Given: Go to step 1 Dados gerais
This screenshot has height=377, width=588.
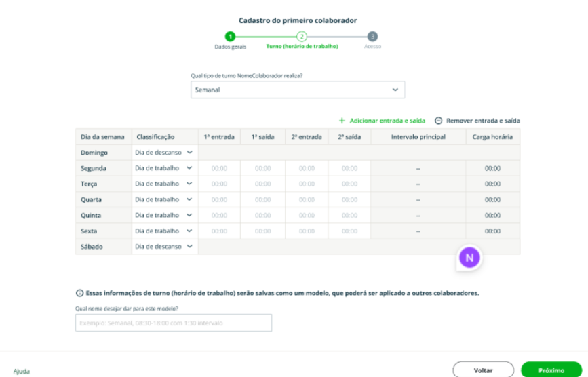Looking at the screenshot, I should click(x=231, y=37).
